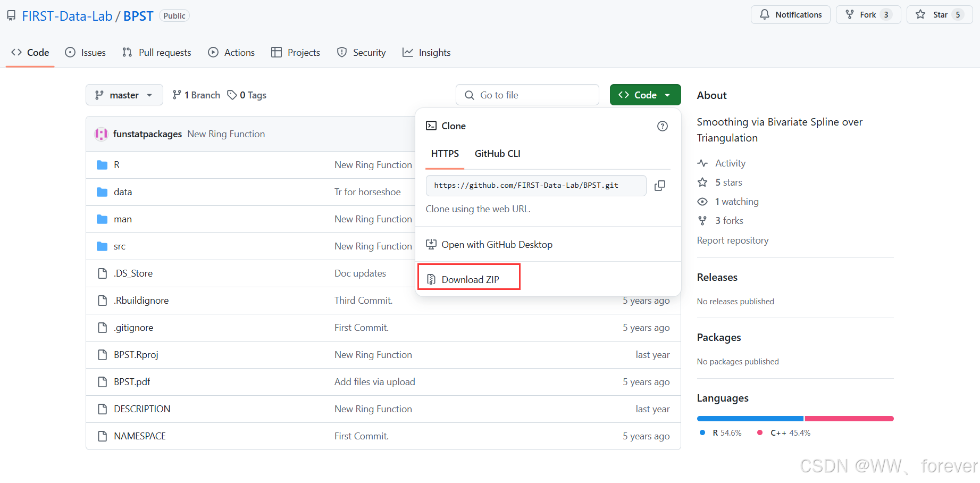
Task: Click the NAMESPACE file icon
Action: 102,436
